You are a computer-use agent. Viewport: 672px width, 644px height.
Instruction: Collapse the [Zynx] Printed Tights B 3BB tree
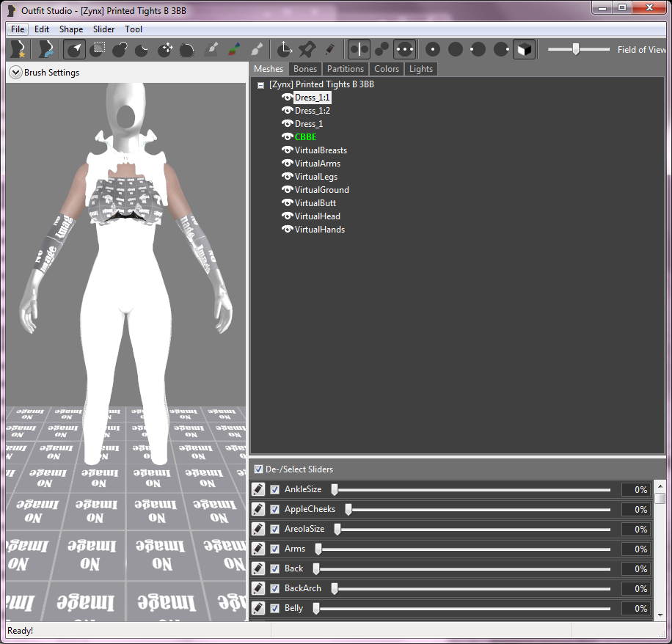click(x=260, y=85)
